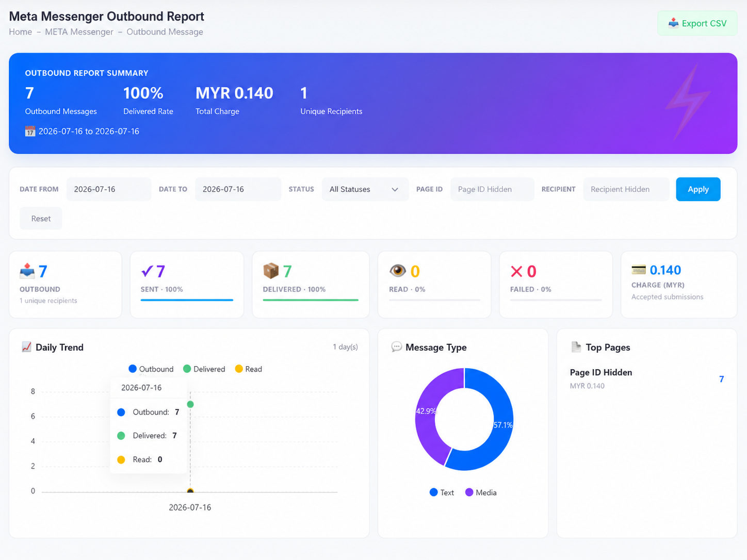Click the x-axis label '2026-07-16'

[190, 507]
